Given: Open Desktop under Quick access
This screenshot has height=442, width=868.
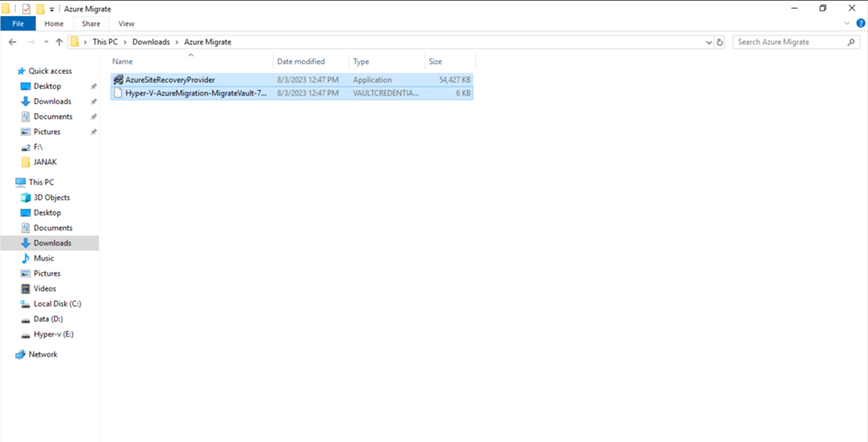Looking at the screenshot, I should point(47,86).
